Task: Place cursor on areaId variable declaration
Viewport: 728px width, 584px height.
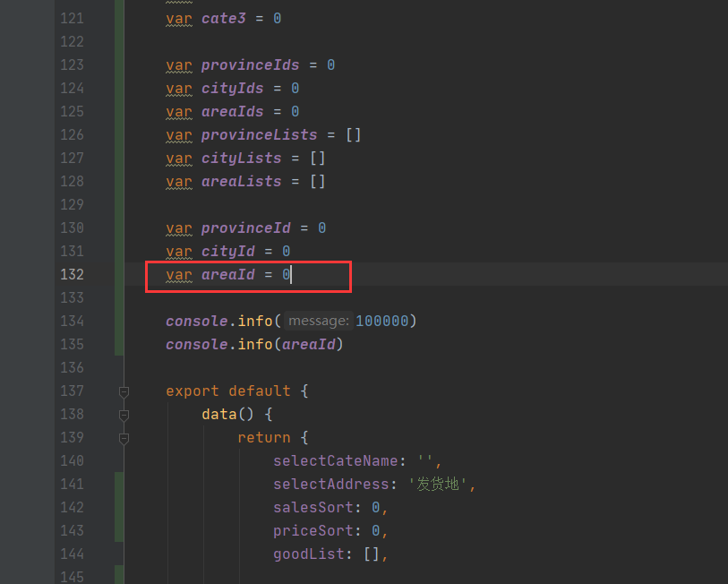Action: [228, 275]
